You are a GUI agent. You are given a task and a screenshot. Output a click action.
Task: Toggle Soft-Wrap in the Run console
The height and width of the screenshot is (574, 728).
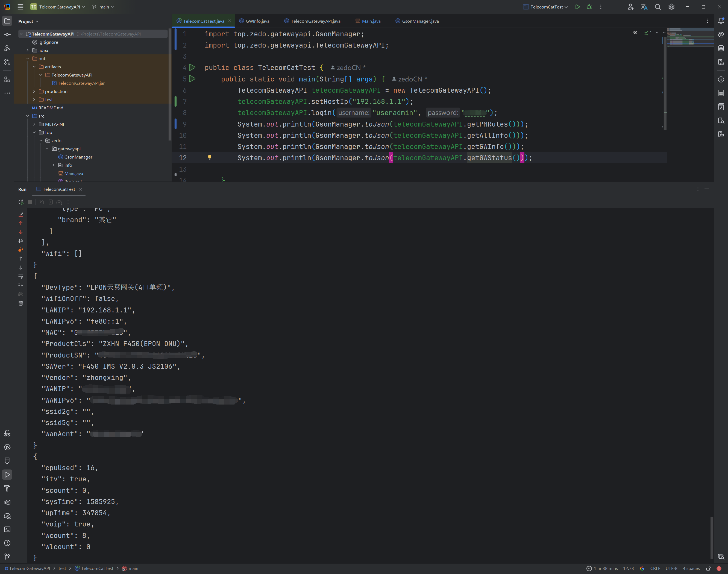tap(21, 276)
